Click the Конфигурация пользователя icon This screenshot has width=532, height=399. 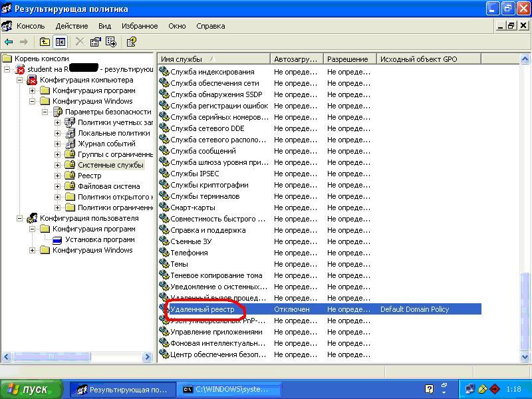click(x=32, y=218)
